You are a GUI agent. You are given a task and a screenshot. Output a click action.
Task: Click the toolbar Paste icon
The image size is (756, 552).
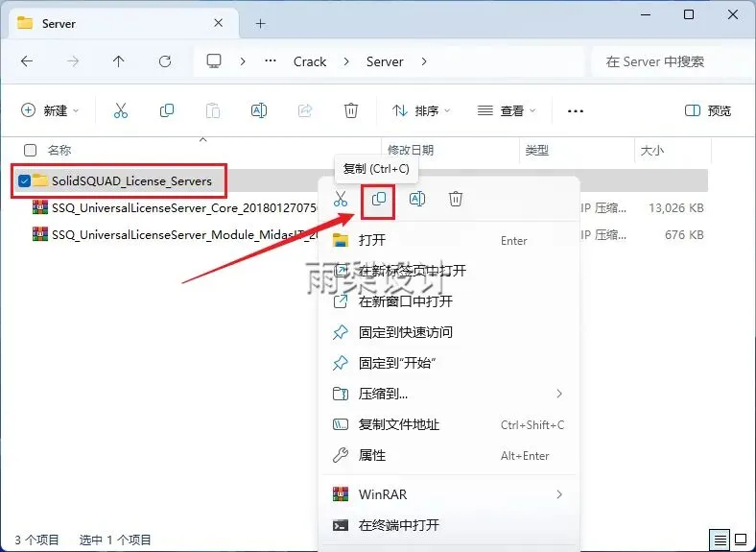click(x=213, y=110)
